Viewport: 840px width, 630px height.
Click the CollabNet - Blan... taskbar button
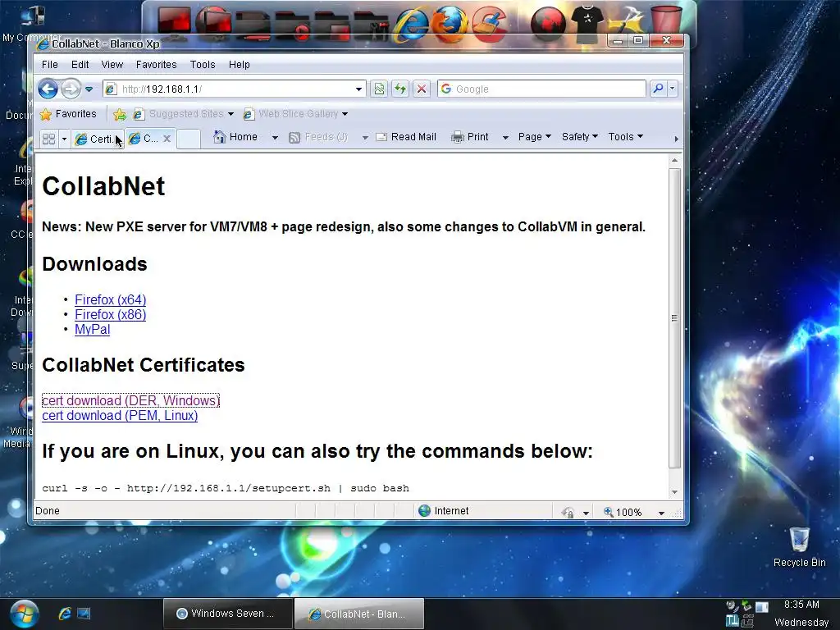tap(359, 614)
